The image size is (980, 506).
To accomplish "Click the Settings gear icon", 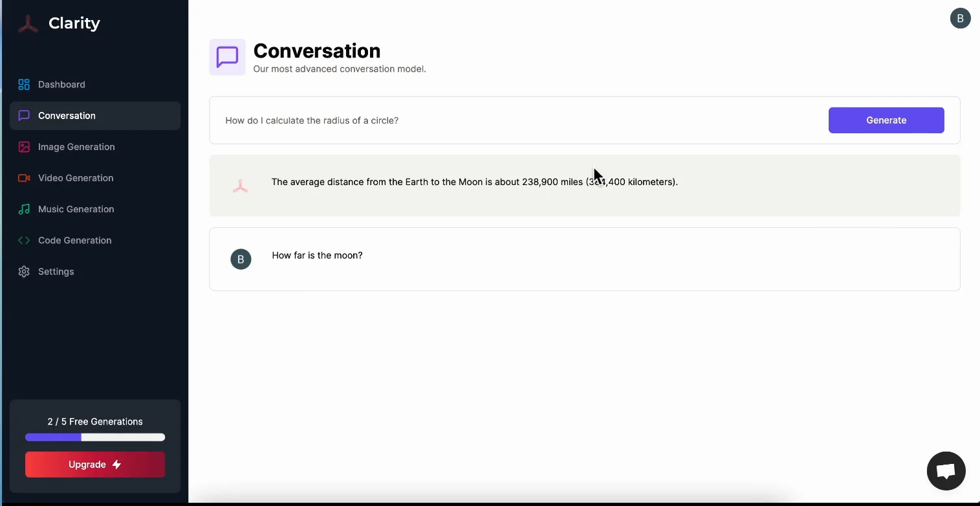I will [24, 272].
